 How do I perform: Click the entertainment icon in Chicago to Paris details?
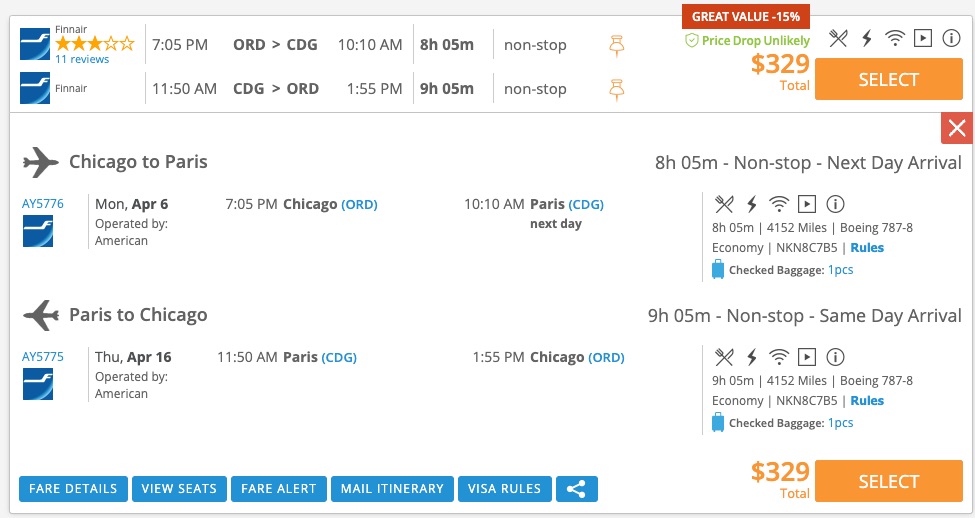[x=806, y=204]
